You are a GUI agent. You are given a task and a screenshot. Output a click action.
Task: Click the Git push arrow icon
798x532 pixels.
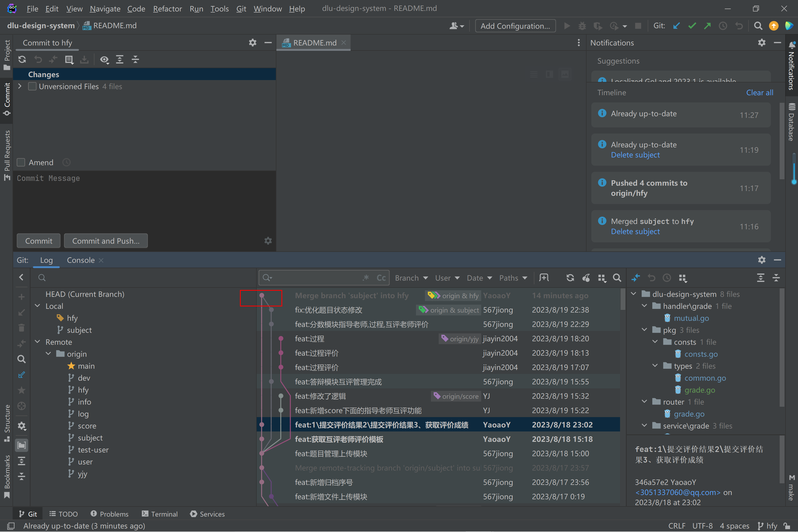(x=707, y=26)
